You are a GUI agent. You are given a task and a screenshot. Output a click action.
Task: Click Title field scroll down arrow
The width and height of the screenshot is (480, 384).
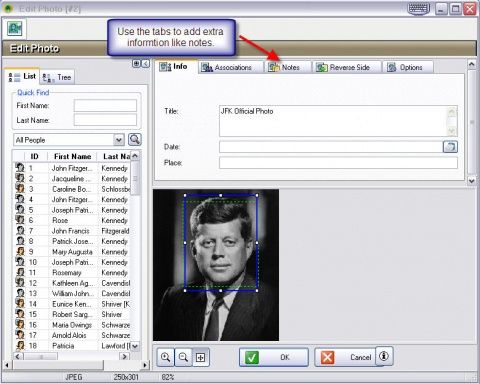(x=452, y=131)
